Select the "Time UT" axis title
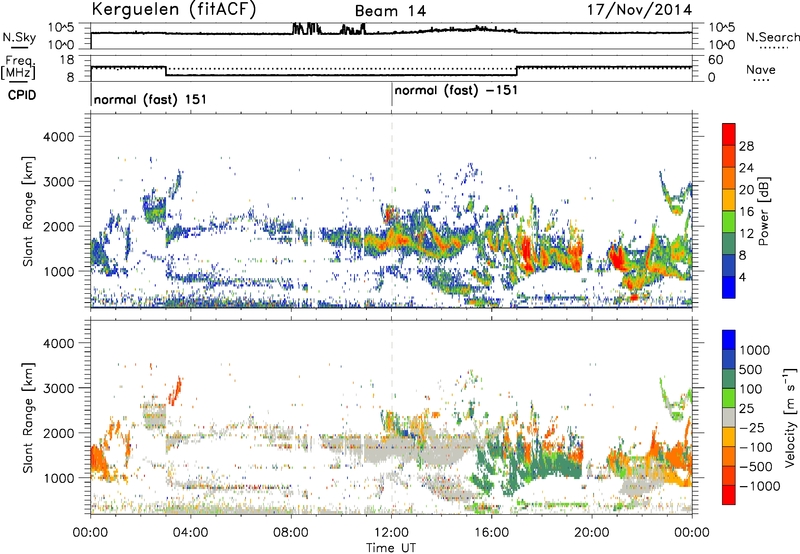 391,548
